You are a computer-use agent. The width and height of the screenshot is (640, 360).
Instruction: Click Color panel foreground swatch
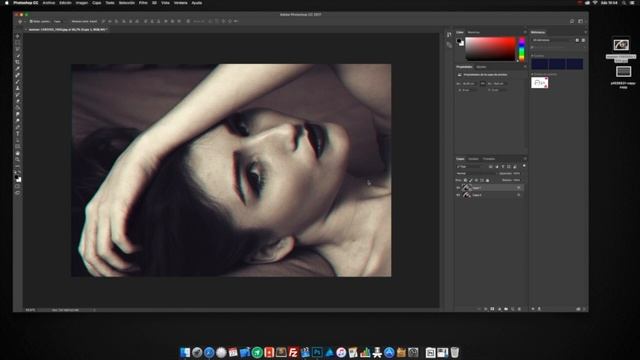(459, 41)
